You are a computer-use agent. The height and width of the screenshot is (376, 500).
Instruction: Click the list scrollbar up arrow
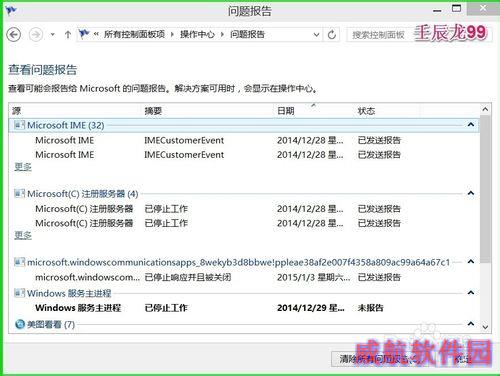pos(485,109)
